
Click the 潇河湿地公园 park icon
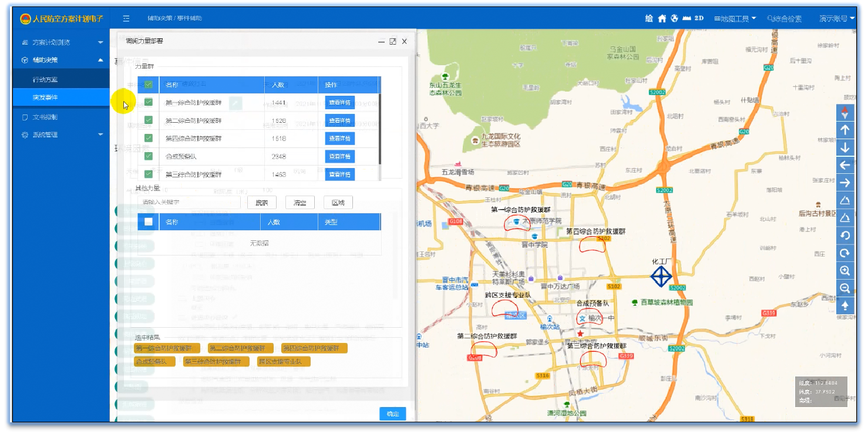click(x=567, y=405)
